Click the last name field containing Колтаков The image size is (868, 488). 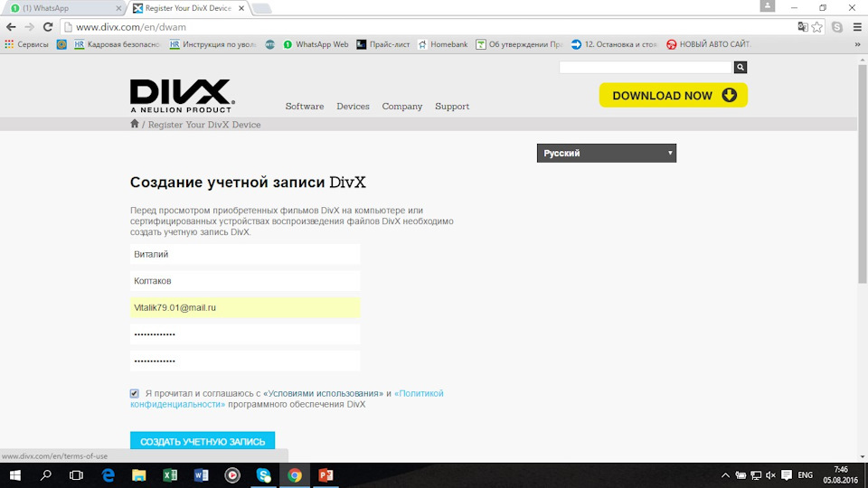(245, 281)
